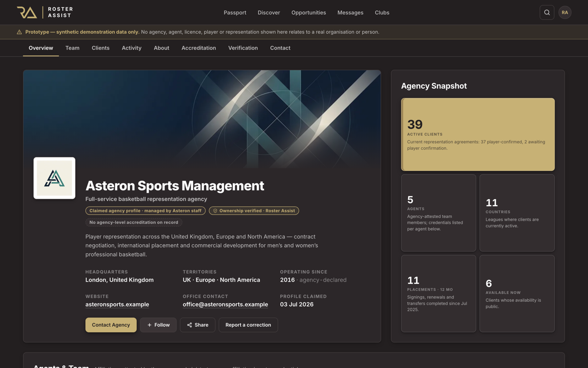
Task: Switch to the Accreditation tab
Action: click(198, 48)
